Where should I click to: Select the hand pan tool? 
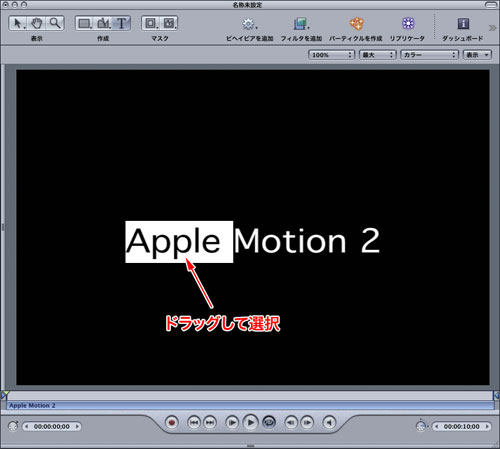[x=37, y=23]
